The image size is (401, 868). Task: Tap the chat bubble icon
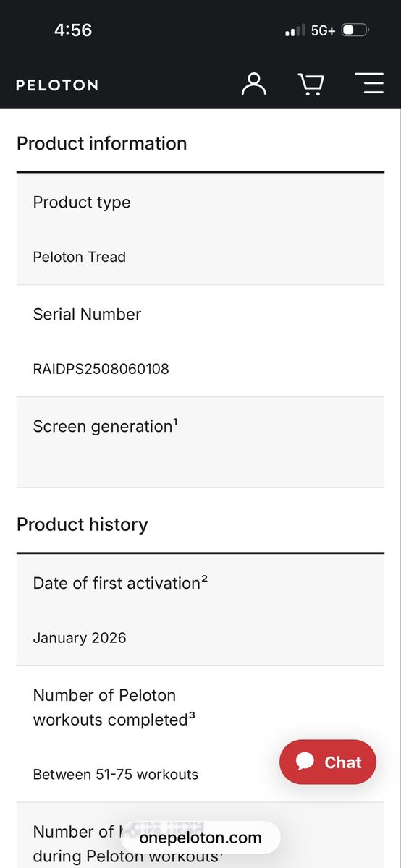[x=305, y=762]
